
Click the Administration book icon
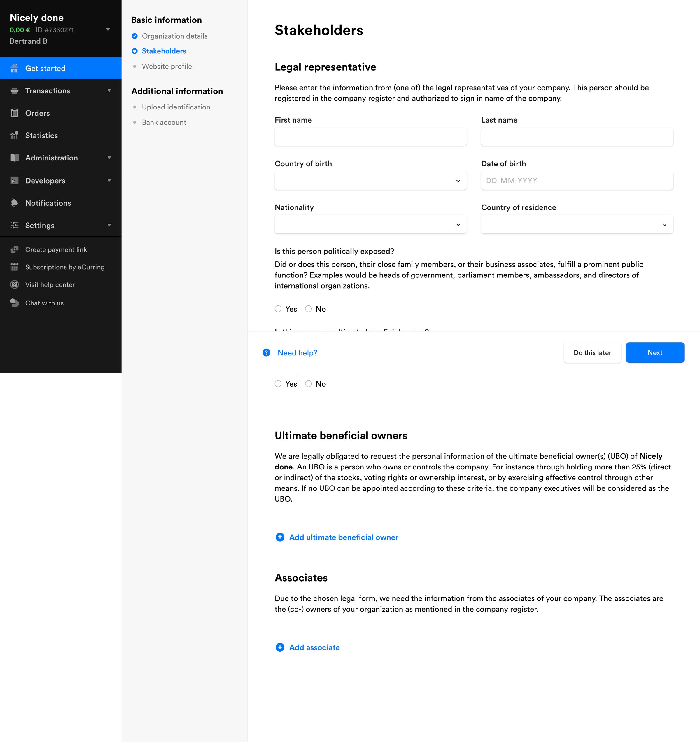(15, 158)
